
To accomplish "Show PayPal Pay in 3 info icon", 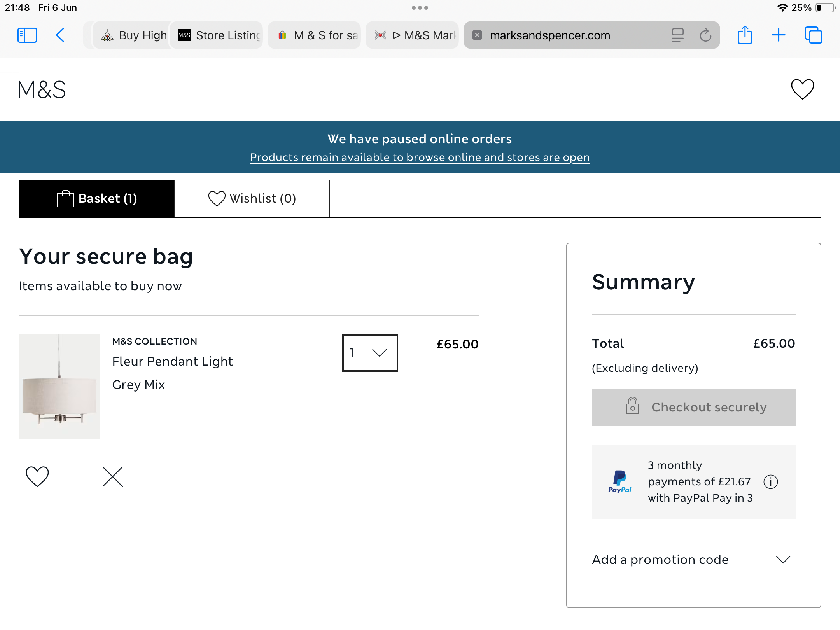I will point(771,482).
